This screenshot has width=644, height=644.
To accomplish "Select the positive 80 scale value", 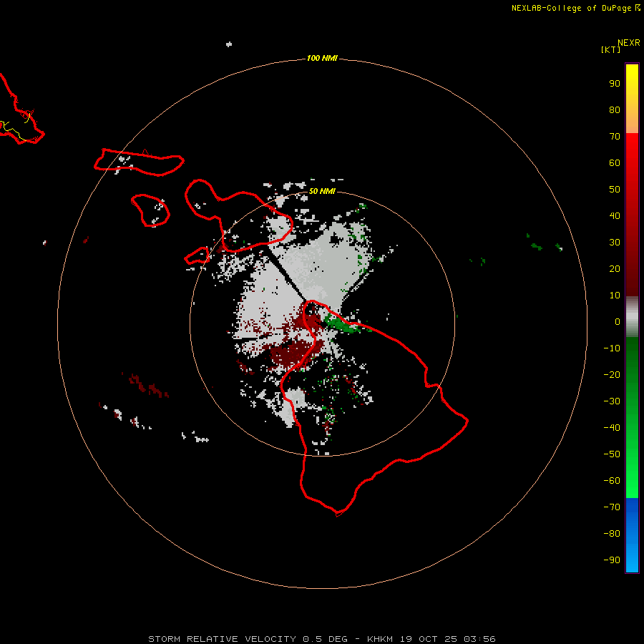I will pyautogui.click(x=615, y=110).
